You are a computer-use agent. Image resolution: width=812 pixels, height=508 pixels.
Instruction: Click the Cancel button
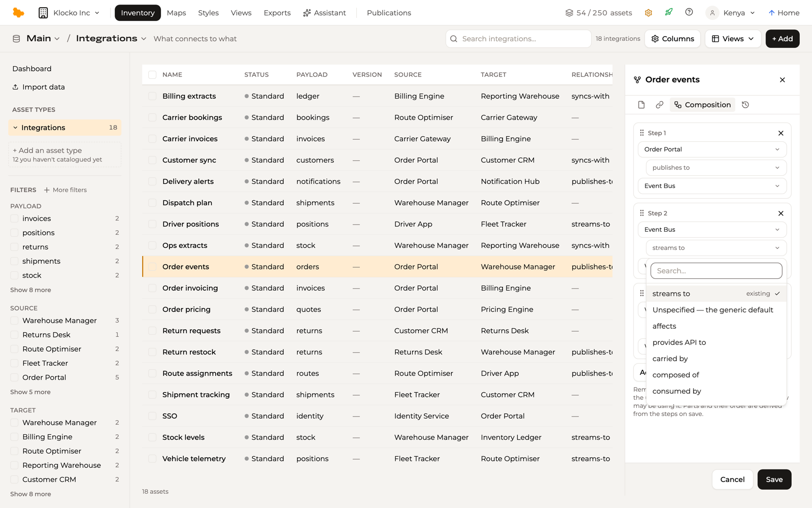click(x=732, y=480)
